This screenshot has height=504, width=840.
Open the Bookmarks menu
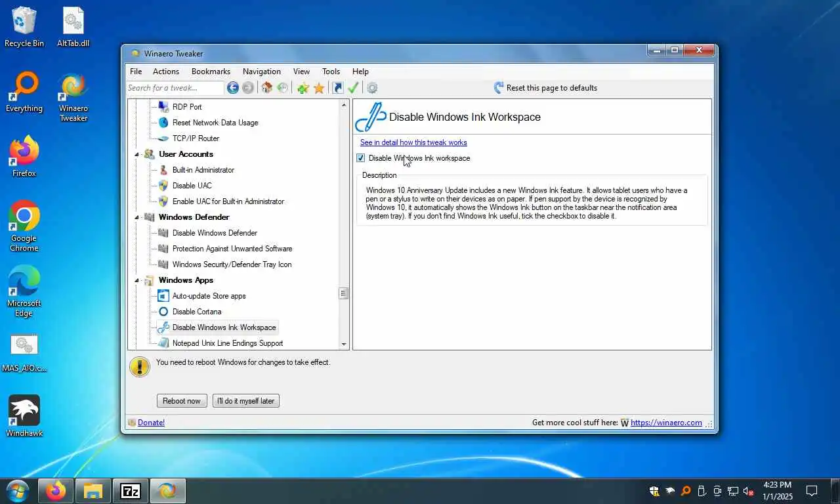[x=211, y=72]
